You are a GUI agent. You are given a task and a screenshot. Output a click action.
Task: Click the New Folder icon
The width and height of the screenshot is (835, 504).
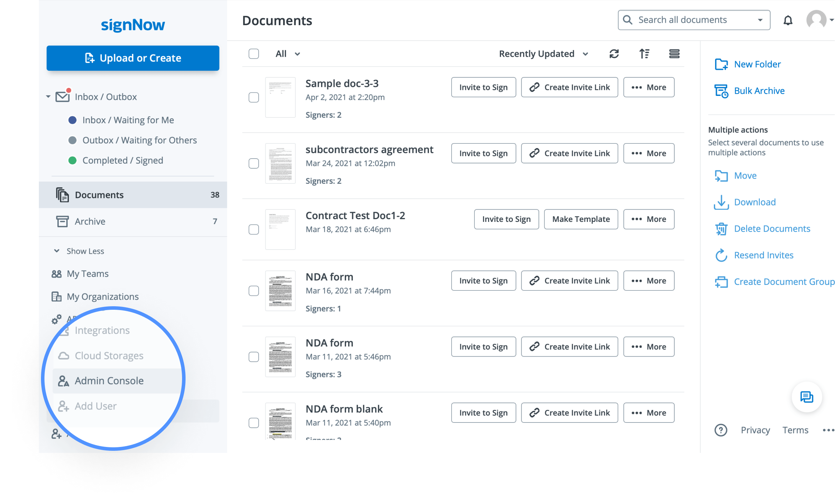point(721,64)
